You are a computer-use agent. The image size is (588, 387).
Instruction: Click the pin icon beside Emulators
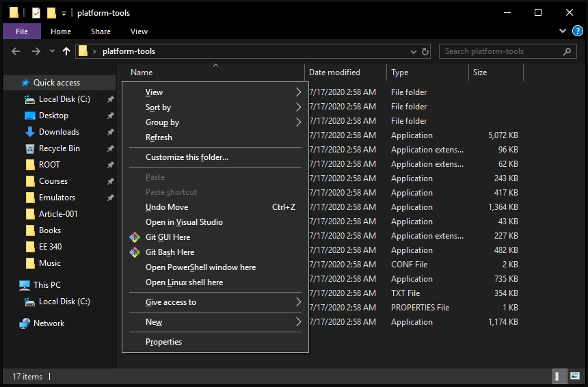[x=110, y=198]
